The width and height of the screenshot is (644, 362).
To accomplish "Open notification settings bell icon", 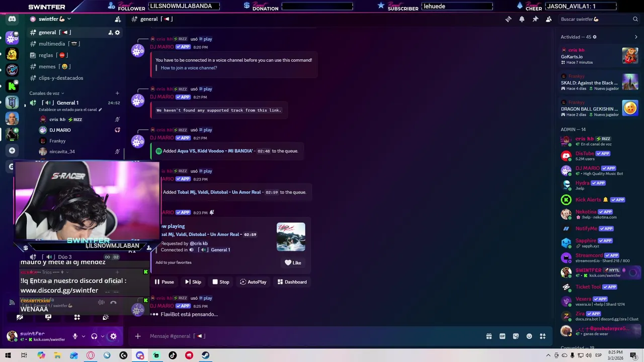I will [522, 19].
